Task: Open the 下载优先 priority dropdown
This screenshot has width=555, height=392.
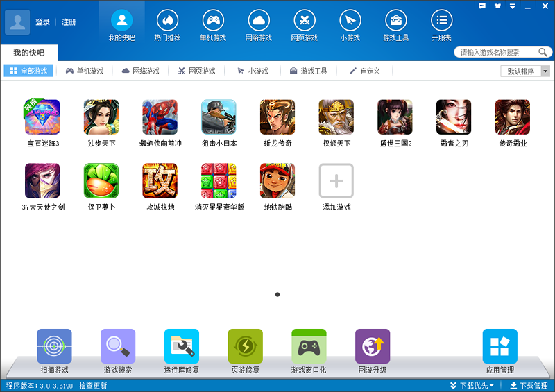Action: [x=472, y=385]
